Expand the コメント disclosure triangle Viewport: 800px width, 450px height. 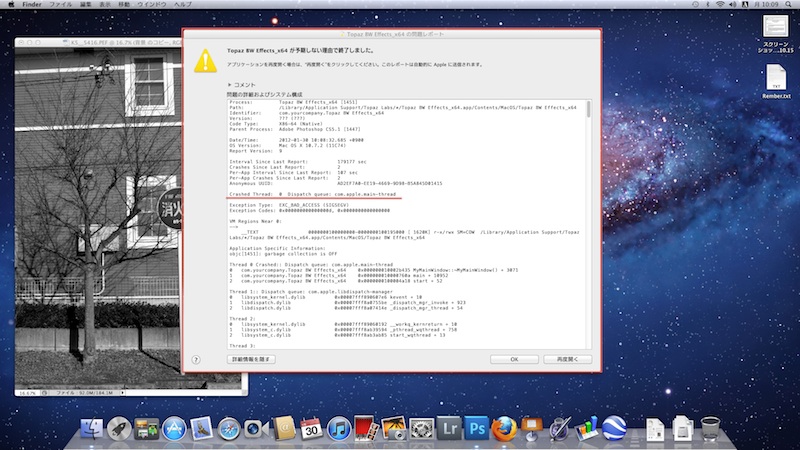pos(229,85)
